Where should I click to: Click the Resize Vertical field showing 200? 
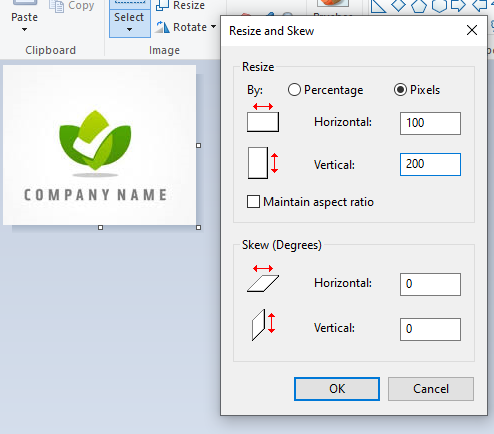430,164
